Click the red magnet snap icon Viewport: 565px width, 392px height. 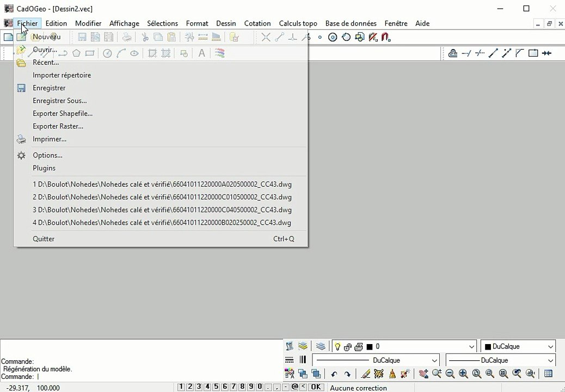point(386,37)
